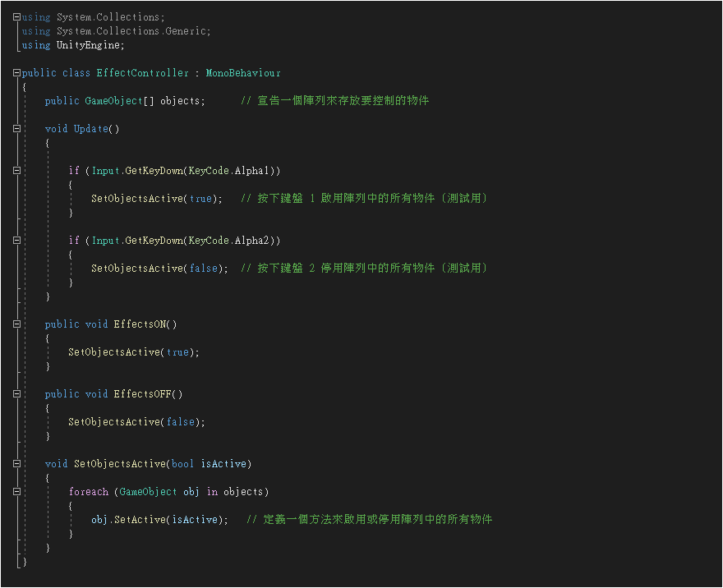Collapse the SetObjectsActive method definition
723x588 pixels.
17,464
